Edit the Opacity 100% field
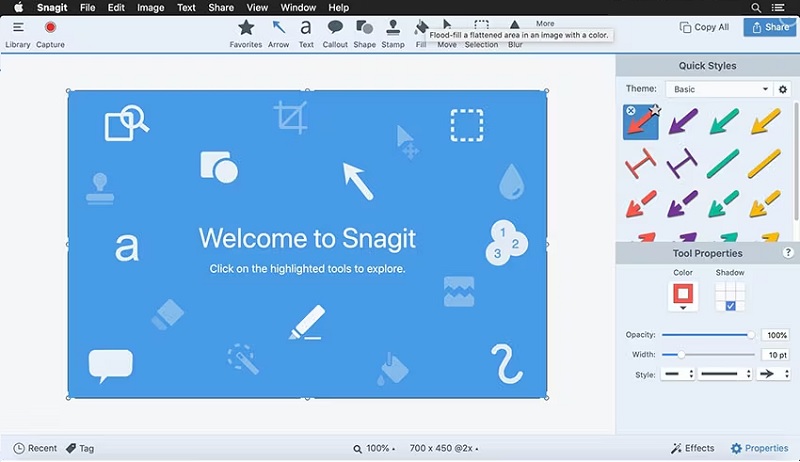This screenshot has height=462, width=800. 776,335
